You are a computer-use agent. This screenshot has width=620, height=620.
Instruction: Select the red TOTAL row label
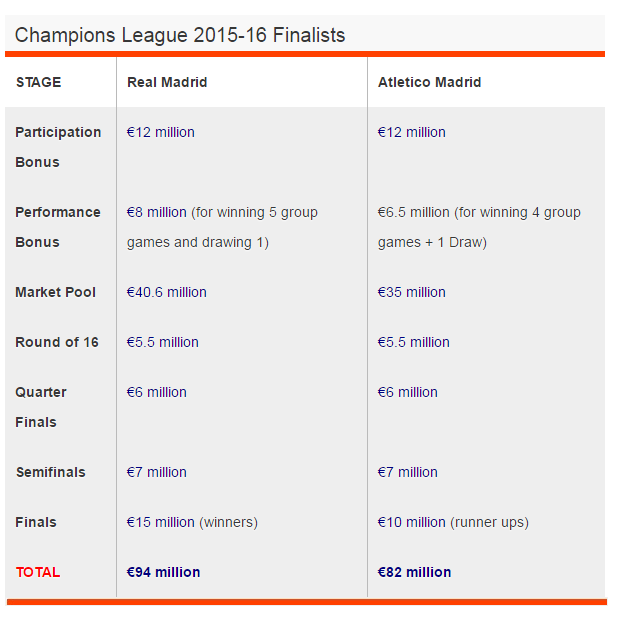(38, 572)
